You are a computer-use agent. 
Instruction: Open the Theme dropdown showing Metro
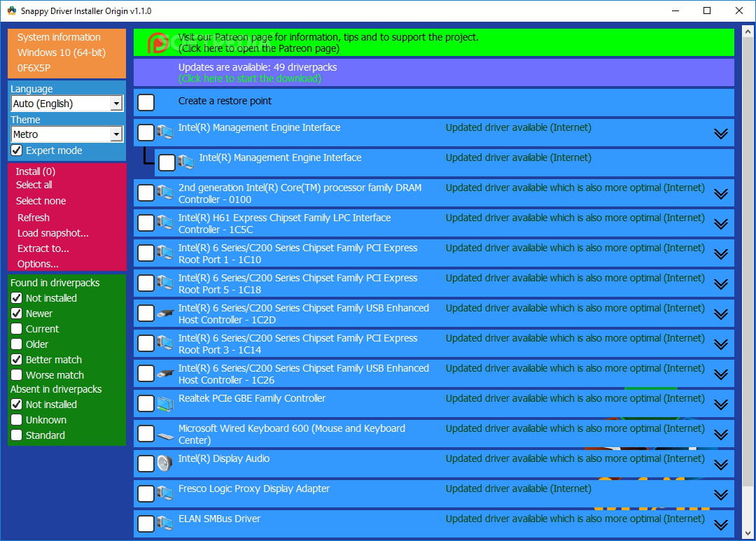pos(116,134)
